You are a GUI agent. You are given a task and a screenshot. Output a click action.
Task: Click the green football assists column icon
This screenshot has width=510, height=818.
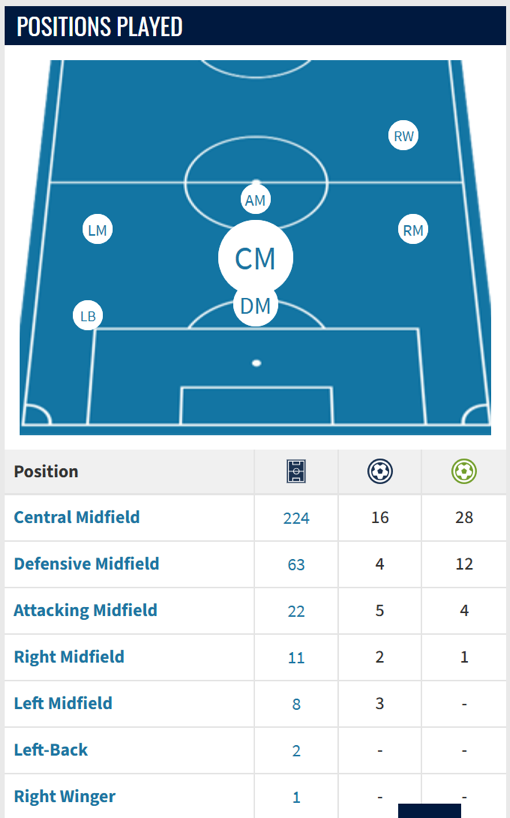coord(464,472)
